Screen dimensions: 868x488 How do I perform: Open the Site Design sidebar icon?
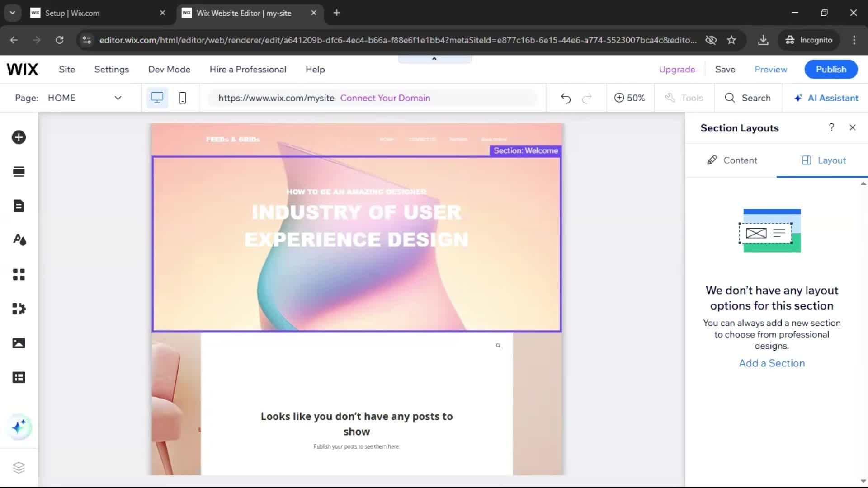(19, 240)
